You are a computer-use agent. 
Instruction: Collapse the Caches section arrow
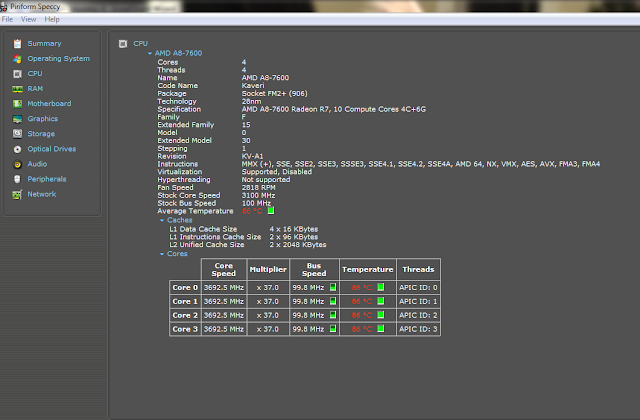(162, 220)
